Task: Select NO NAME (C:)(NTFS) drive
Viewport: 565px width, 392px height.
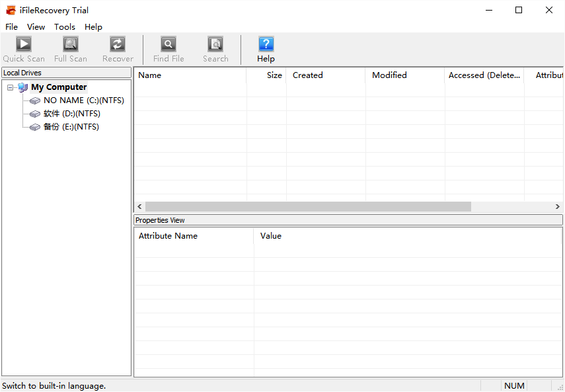Action: tap(84, 100)
